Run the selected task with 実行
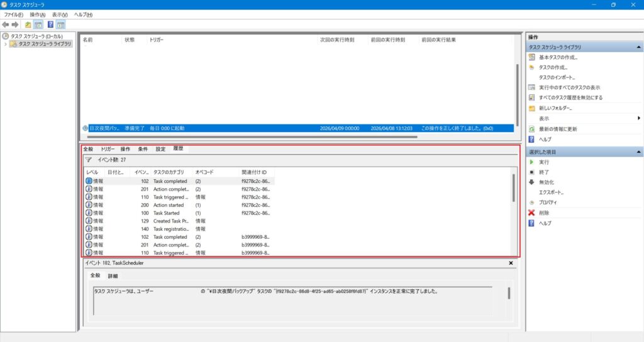Viewport: 644px width, 342px height. [544, 162]
